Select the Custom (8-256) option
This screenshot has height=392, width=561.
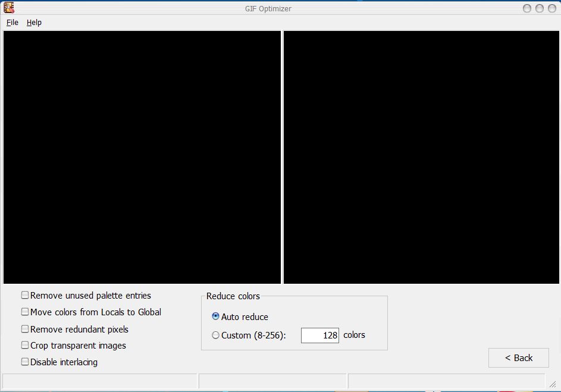[215, 335]
